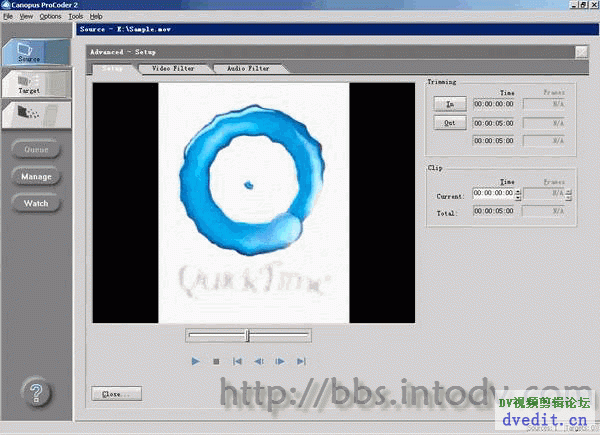
Task: Click the Total frames N/A field
Action: point(543,211)
